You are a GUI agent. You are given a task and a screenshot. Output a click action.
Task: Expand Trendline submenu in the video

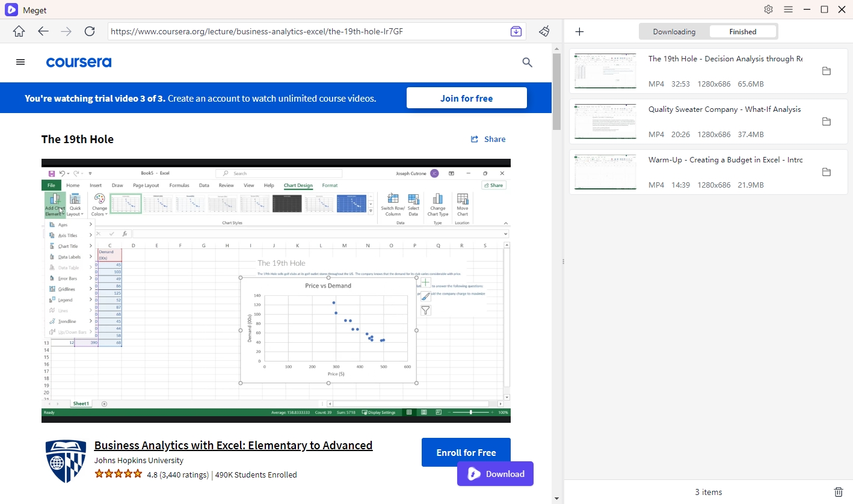tap(91, 321)
